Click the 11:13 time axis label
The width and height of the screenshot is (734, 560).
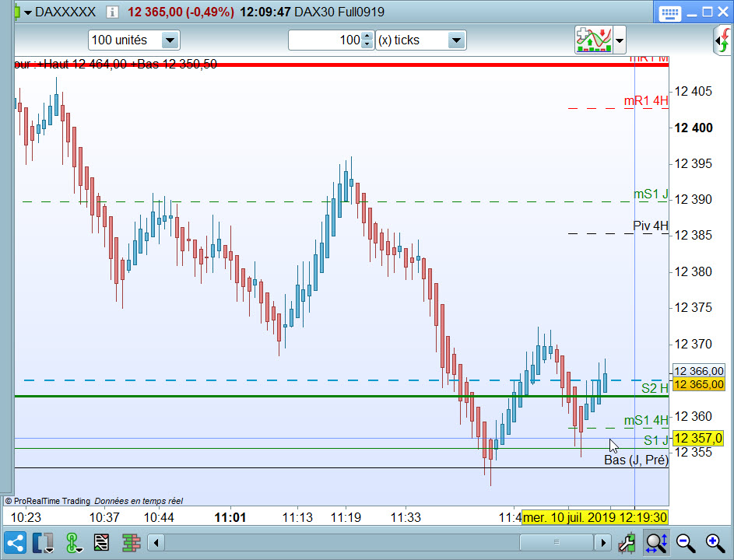[x=297, y=517]
